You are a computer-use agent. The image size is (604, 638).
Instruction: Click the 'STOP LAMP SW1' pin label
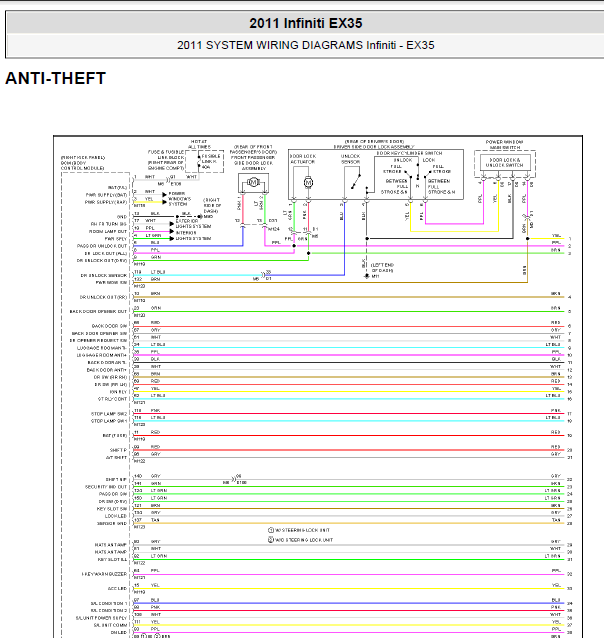109,421
